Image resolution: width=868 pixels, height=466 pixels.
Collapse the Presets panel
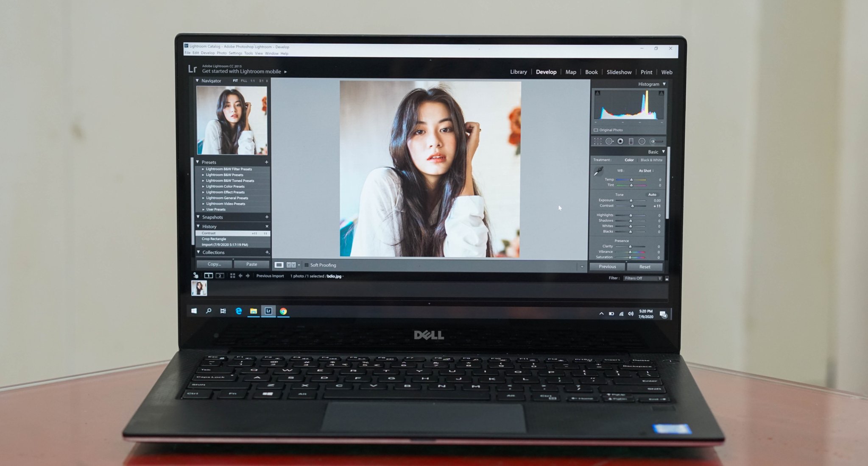(198, 162)
